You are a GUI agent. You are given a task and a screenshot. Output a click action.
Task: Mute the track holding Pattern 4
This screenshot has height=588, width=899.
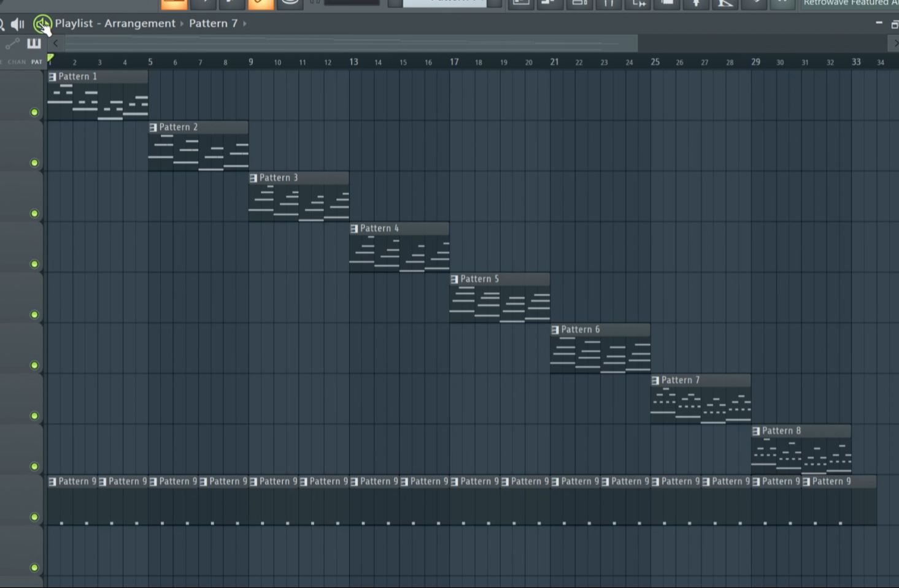click(34, 264)
